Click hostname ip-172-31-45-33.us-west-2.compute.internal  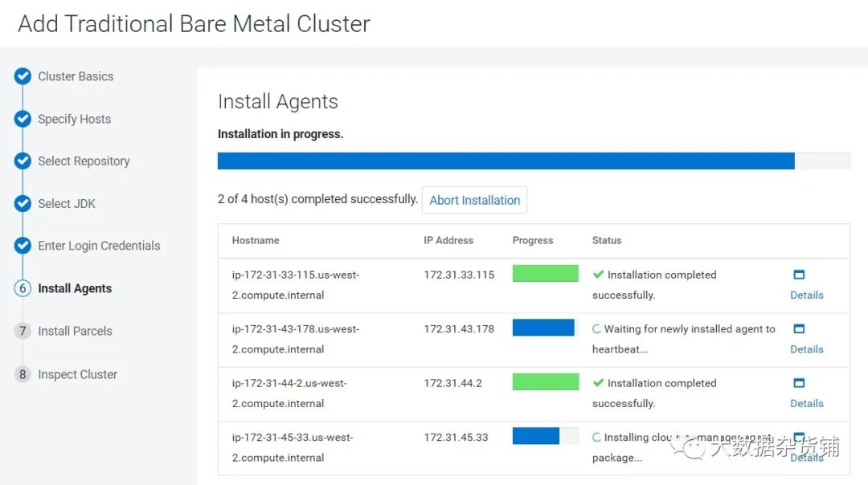click(293, 447)
